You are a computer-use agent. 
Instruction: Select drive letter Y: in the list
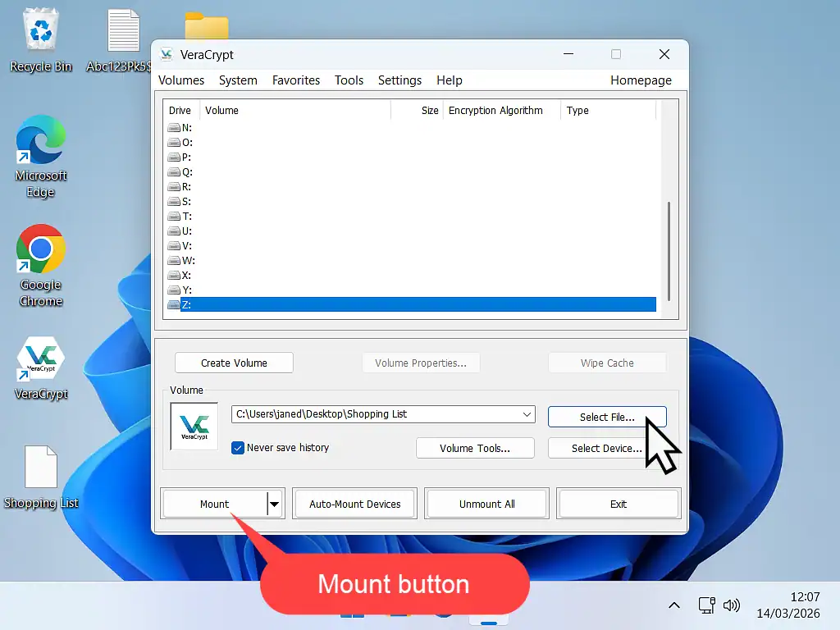coord(246,290)
